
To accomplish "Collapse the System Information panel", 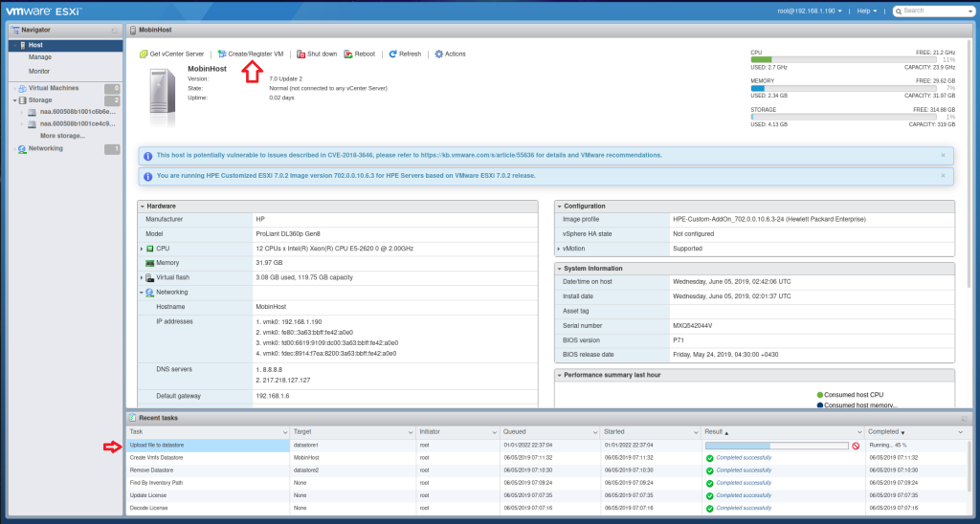I will pyautogui.click(x=559, y=269).
